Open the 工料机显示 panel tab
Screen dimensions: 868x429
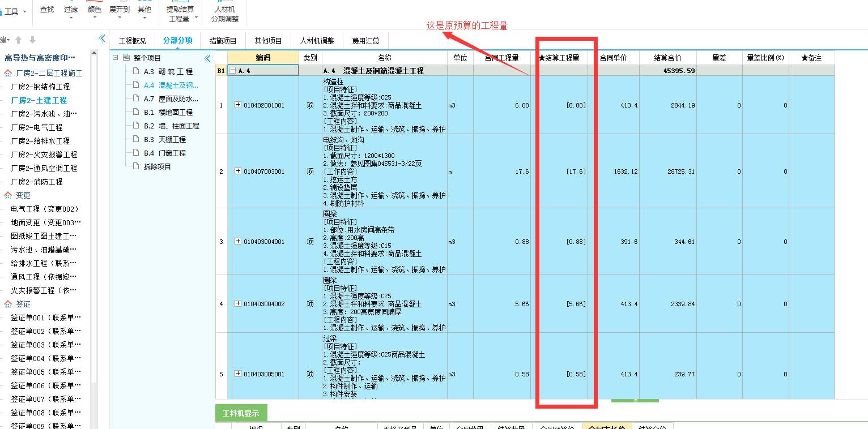241,414
